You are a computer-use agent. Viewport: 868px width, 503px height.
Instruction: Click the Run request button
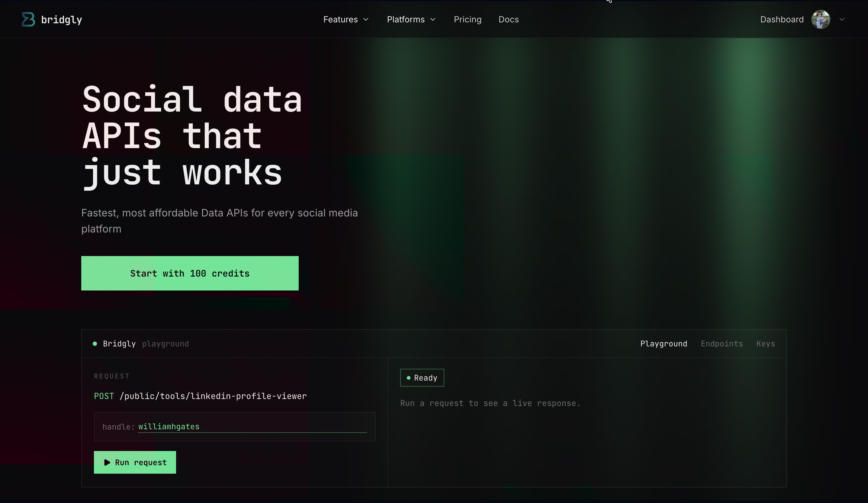point(135,462)
